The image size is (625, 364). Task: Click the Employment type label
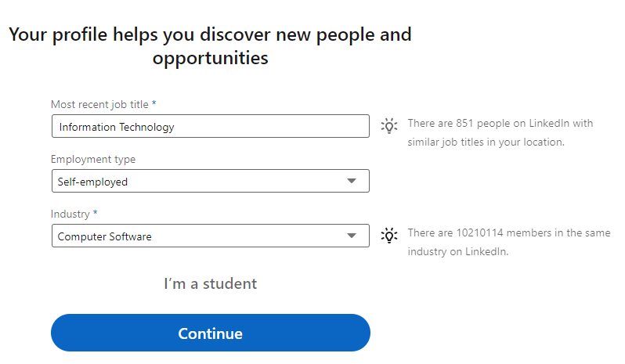click(x=92, y=159)
